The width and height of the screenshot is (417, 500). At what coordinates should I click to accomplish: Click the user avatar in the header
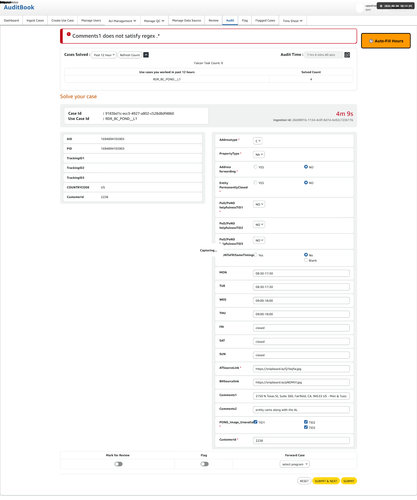pos(359,8)
